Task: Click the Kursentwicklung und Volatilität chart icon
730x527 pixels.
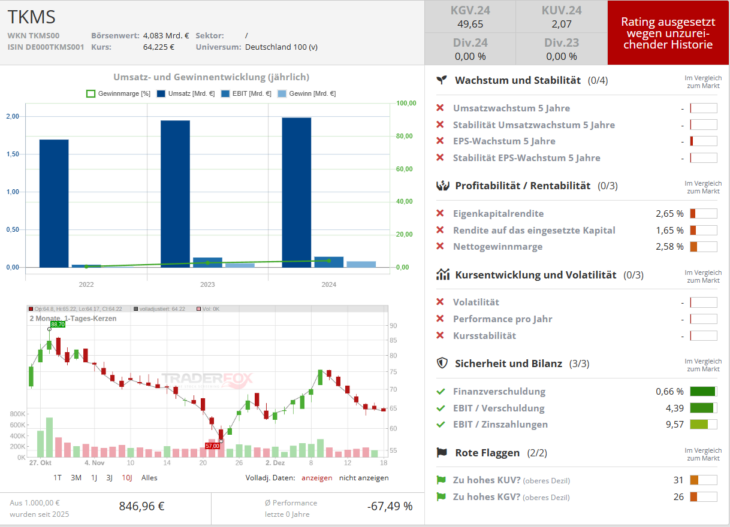Action: tap(441, 274)
